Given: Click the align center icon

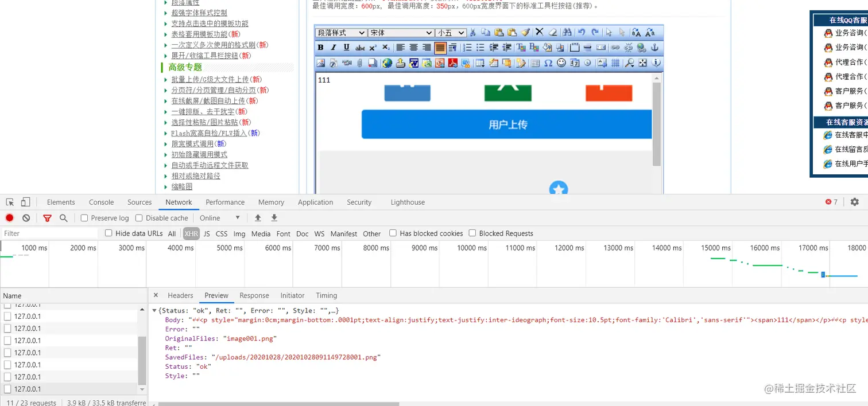Looking at the screenshot, I should [414, 48].
